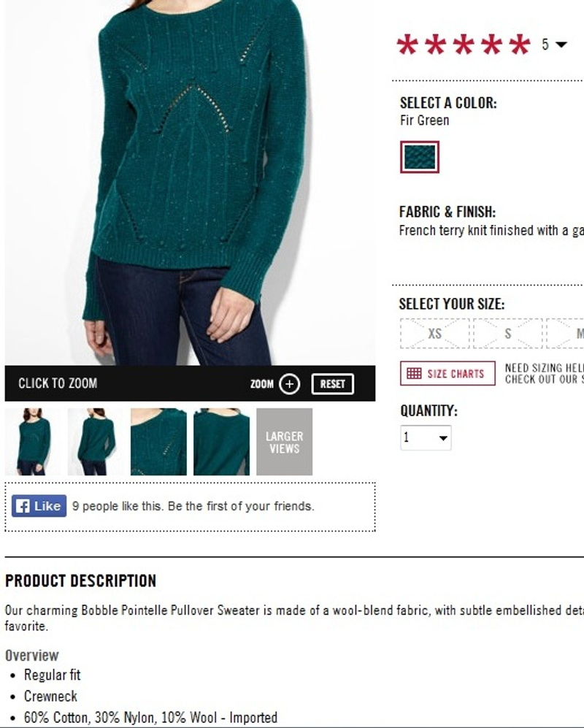584x728 pixels.
Task: Click the size charts grid icon
Action: coord(414,373)
